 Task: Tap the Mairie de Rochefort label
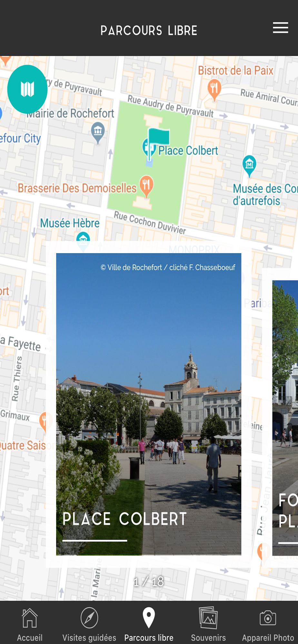pyautogui.click(x=71, y=113)
